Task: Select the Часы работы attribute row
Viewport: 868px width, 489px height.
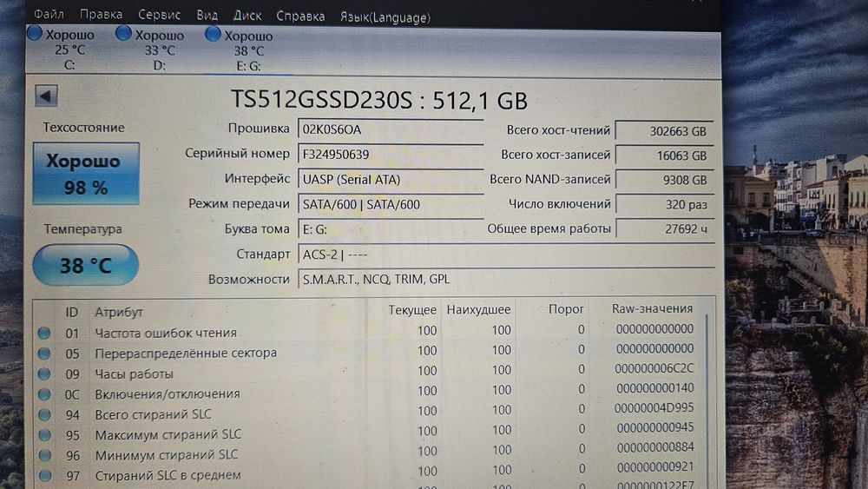Action: point(368,372)
